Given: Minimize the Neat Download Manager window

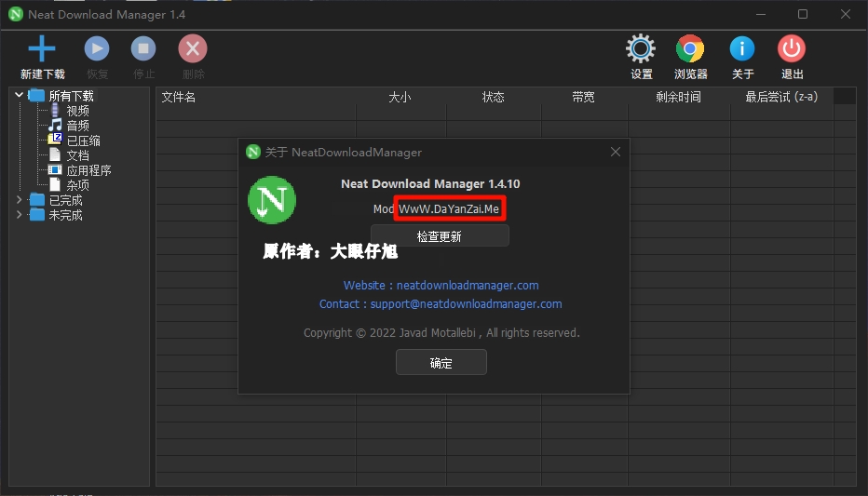Looking at the screenshot, I should point(761,14).
